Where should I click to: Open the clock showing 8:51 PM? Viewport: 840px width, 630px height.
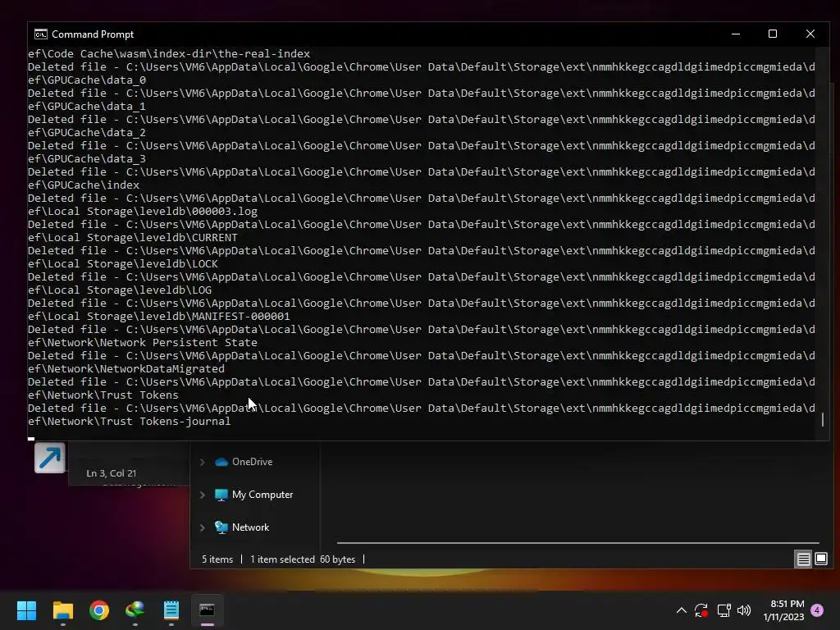[x=783, y=610]
